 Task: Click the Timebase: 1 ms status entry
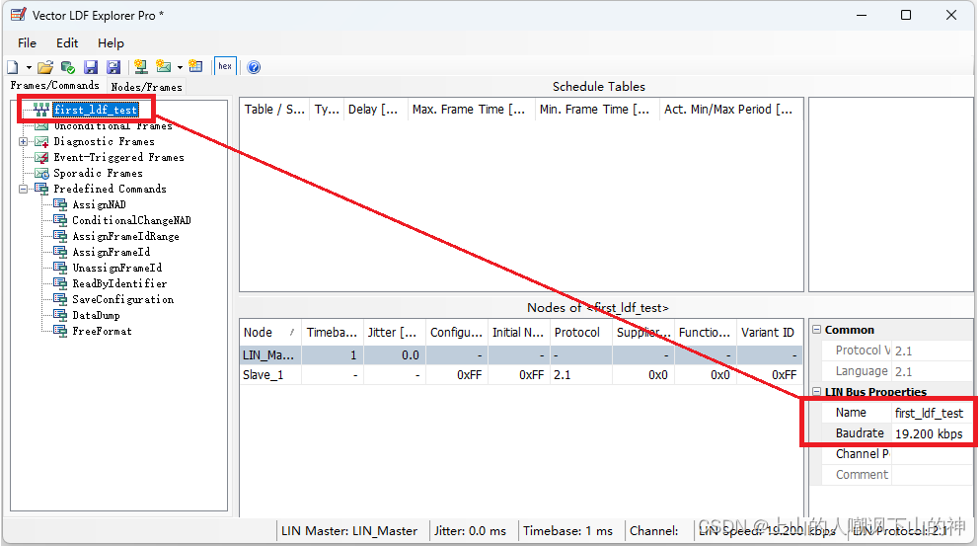(x=568, y=531)
